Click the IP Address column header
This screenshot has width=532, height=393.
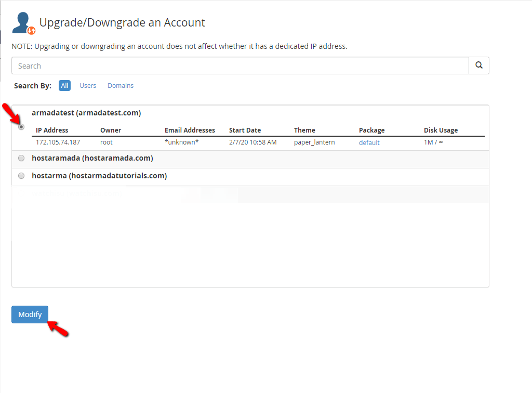(51, 130)
